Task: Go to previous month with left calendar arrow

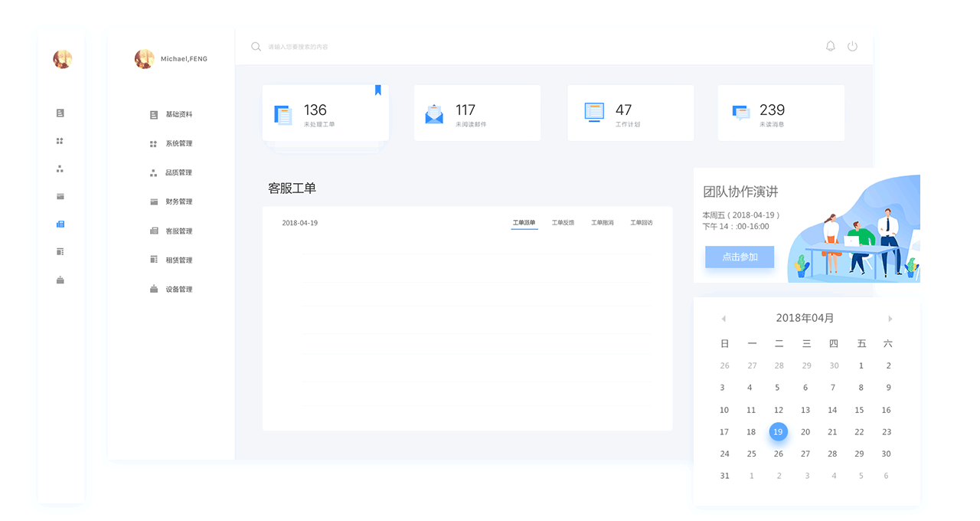Action: tap(724, 319)
